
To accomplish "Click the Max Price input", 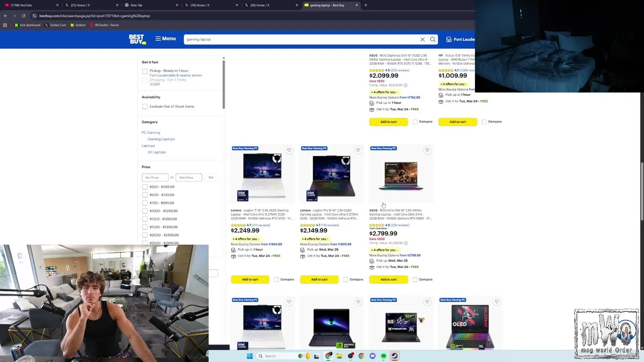I will tap(189, 177).
